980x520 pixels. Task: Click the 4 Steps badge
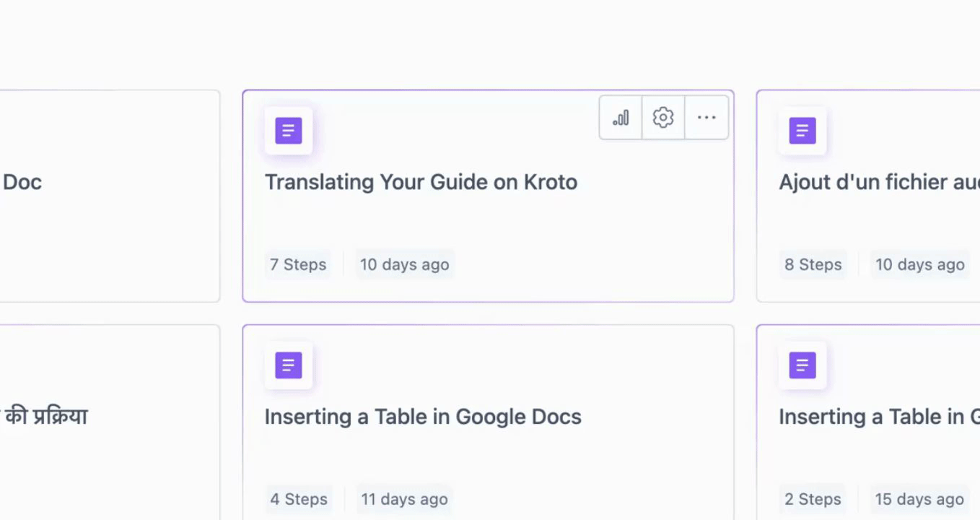tap(299, 499)
